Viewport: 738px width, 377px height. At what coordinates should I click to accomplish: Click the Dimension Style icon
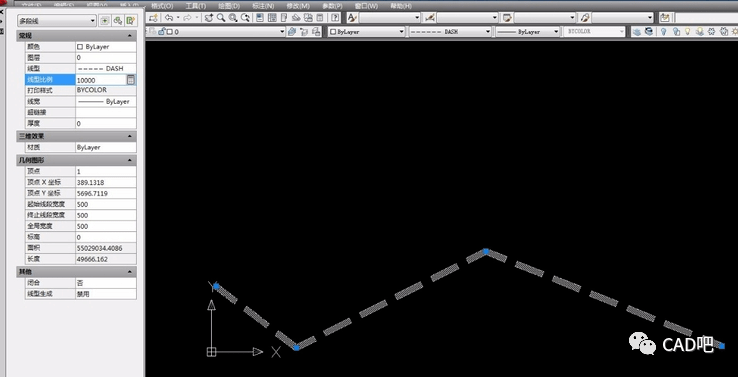point(429,18)
